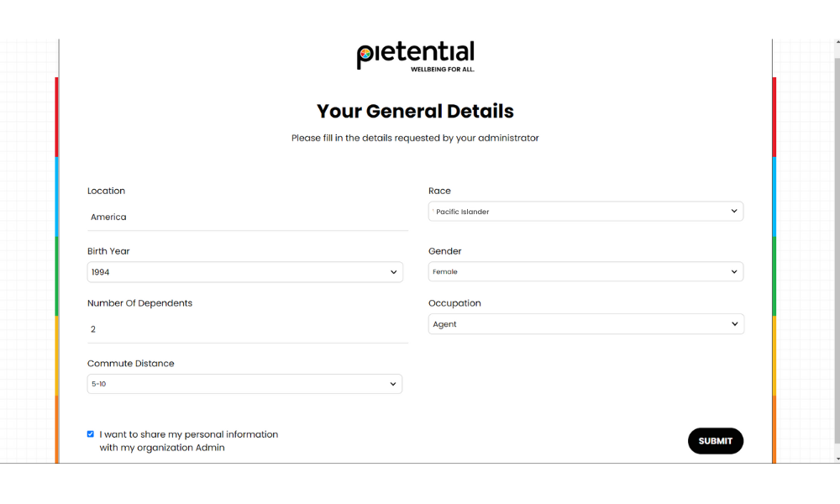Click the Pietential logo
The height and width of the screenshot is (504, 840).
[415, 55]
